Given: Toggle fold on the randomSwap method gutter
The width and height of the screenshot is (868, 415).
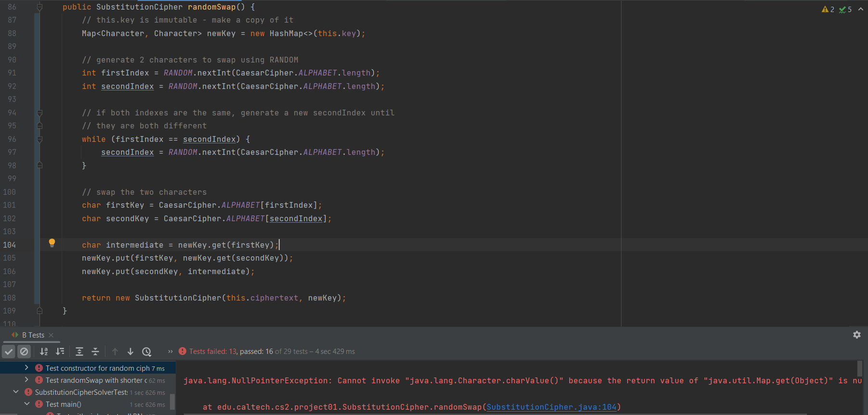Looking at the screenshot, I should click(40, 7).
